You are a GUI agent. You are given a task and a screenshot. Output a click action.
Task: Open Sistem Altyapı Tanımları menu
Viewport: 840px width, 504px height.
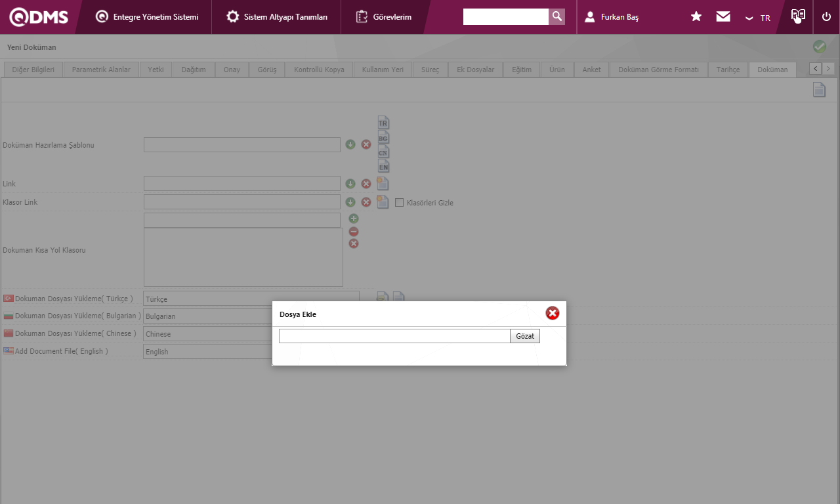click(276, 17)
